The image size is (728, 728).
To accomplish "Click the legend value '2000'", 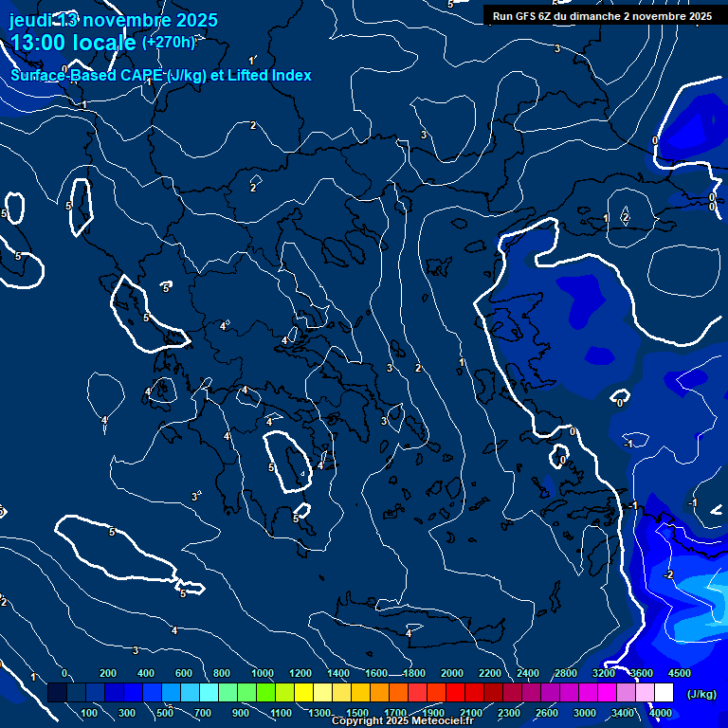I will [452, 673].
